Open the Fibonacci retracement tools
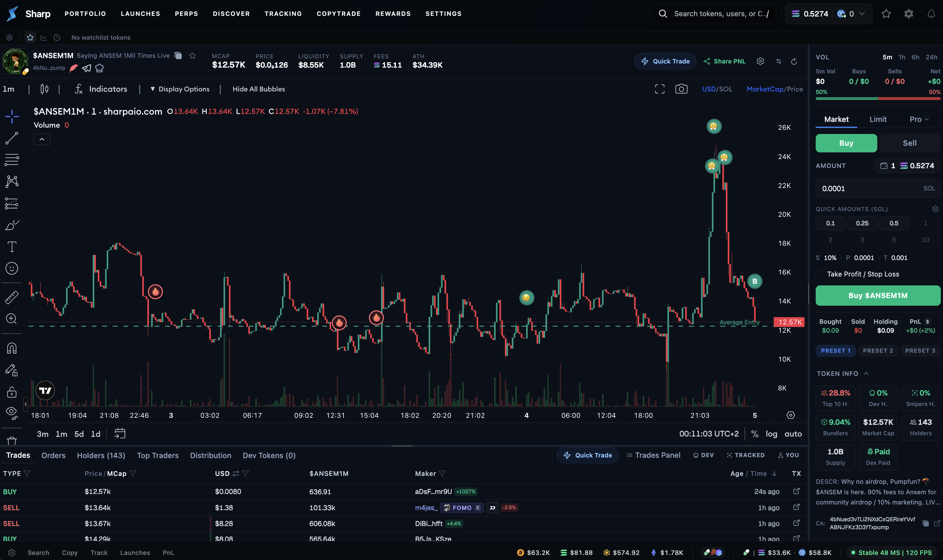This screenshot has height=560, width=943. [x=12, y=160]
